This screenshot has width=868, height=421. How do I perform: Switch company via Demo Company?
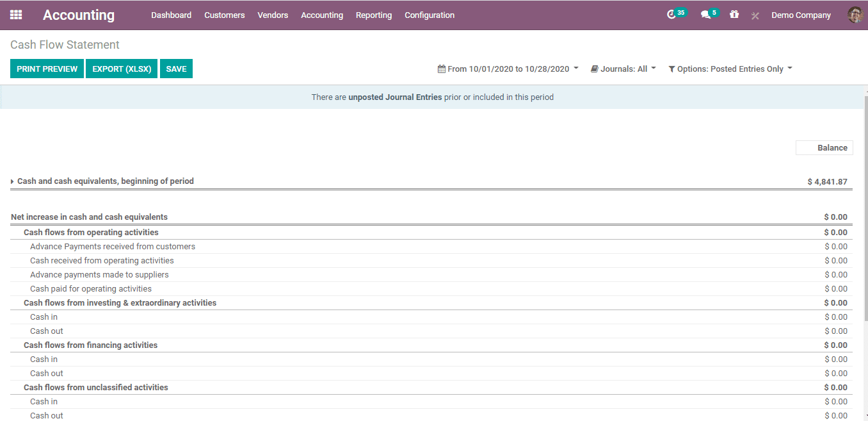pos(801,15)
